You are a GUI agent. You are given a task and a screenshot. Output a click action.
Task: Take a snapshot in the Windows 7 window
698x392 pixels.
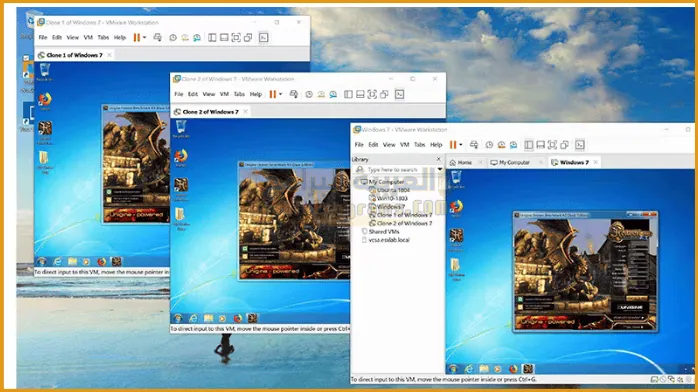pos(489,145)
